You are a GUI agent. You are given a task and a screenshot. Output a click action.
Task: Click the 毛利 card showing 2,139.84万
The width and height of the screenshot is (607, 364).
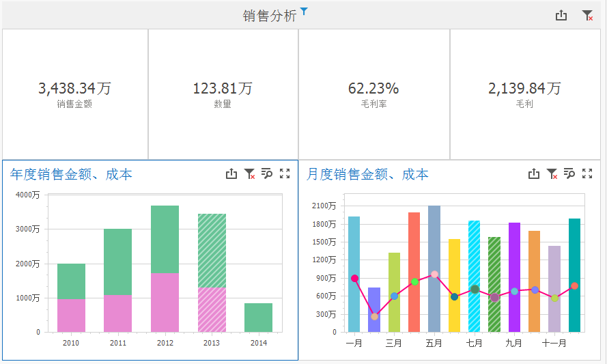[x=524, y=94]
